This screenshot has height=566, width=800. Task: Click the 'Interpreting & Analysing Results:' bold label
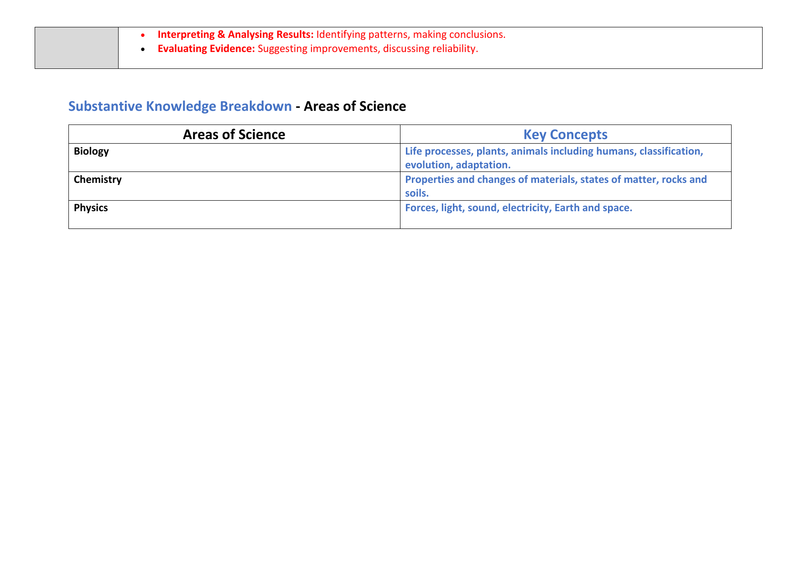pos(235,34)
